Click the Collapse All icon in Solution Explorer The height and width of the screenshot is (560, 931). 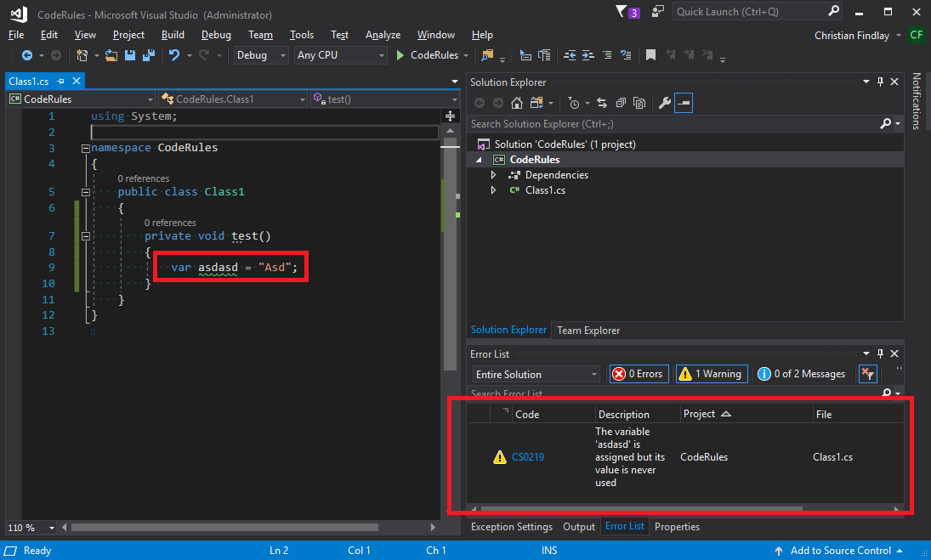pos(621,103)
